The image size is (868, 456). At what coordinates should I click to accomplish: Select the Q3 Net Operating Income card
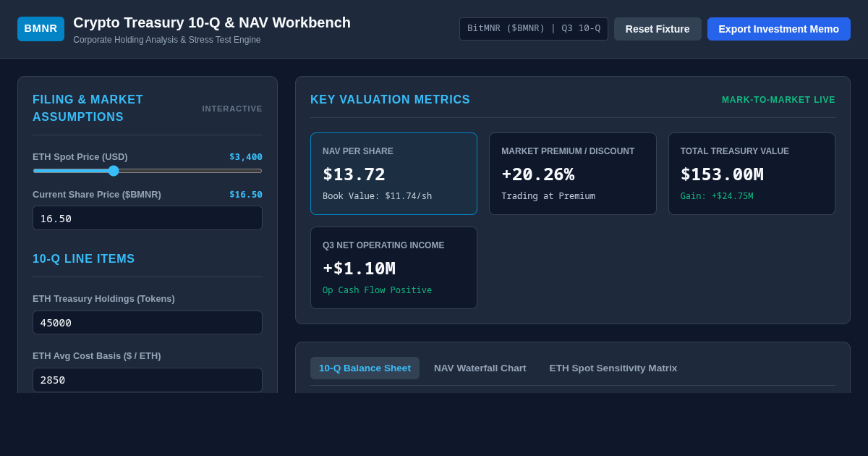(393, 268)
